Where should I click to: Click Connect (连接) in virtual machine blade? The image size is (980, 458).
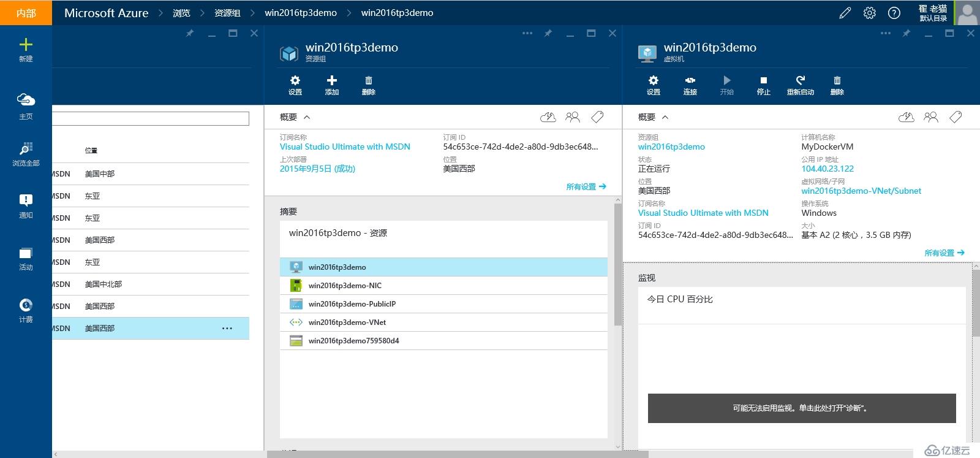click(x=690, y=85)
